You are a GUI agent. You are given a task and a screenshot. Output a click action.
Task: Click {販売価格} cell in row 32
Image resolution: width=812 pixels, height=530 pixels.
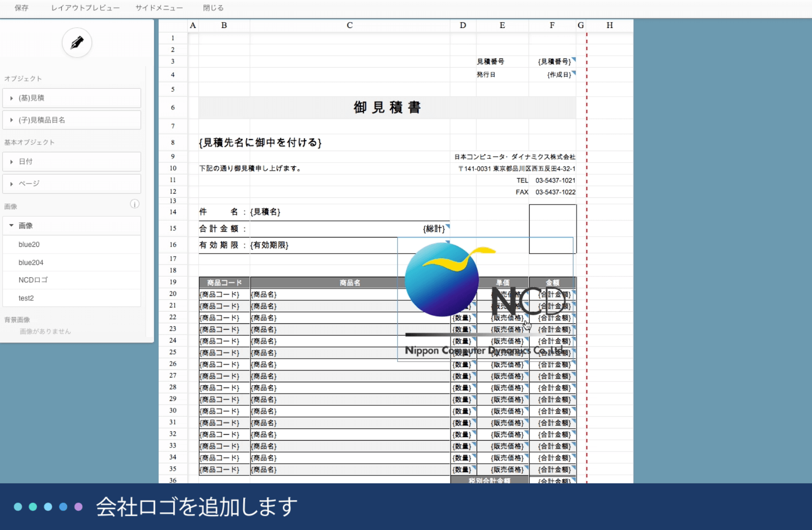pyautogui.click(x=503, y=434)
